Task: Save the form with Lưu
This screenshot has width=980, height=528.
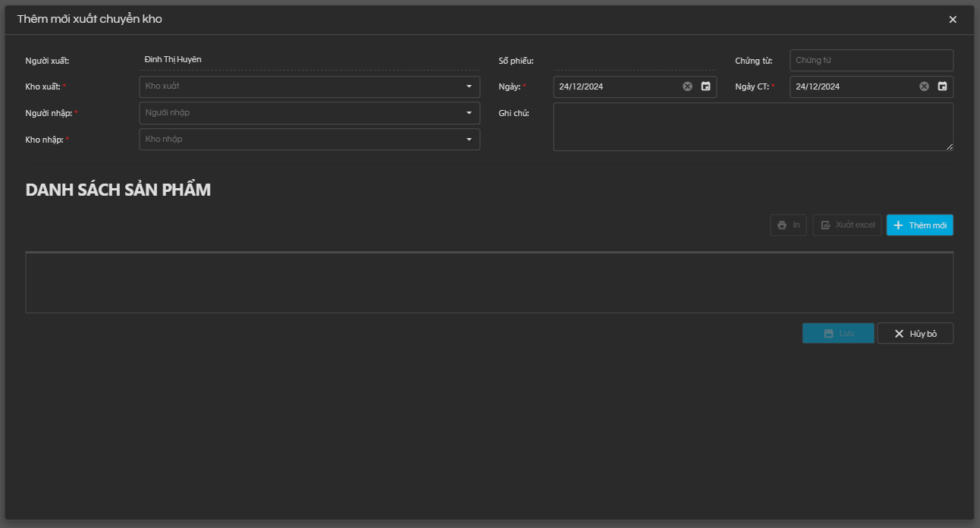Action: (x=838, y=334)
